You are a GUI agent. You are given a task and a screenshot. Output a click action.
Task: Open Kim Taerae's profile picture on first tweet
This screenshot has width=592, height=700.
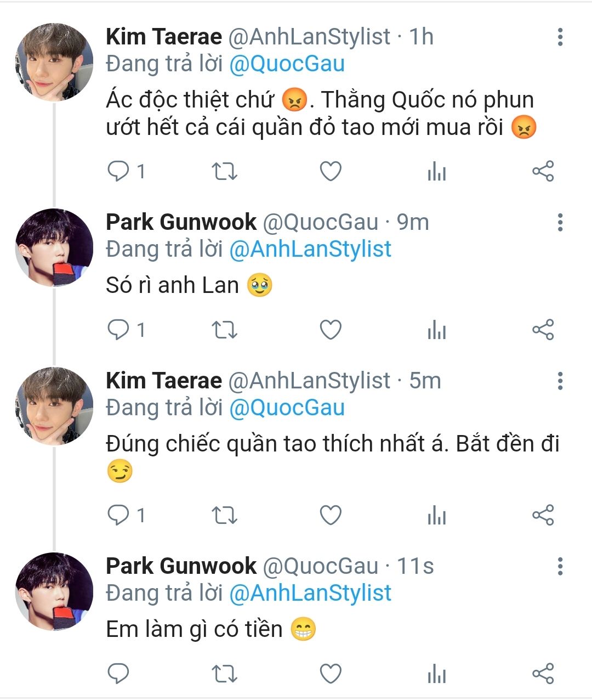tap(54, 62)
